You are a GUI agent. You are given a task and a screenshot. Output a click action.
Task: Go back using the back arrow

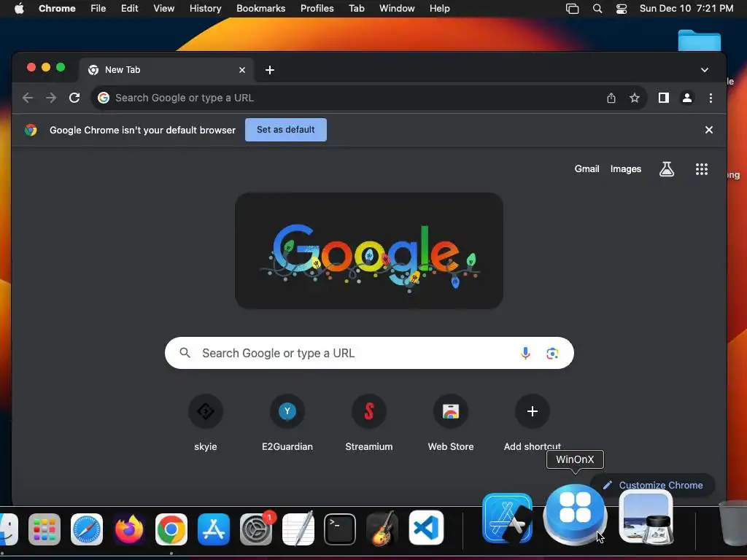[x=28, y=98]
